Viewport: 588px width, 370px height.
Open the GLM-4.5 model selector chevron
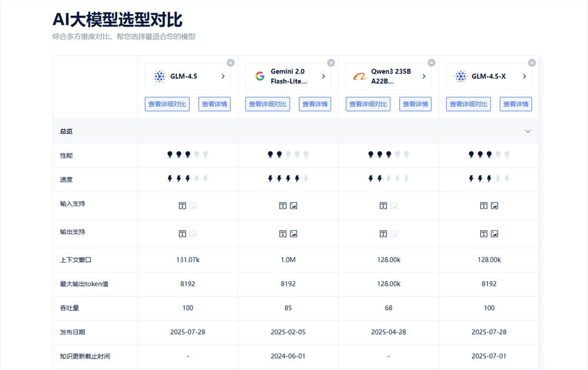pyautogui.click(x=223, y=76)
